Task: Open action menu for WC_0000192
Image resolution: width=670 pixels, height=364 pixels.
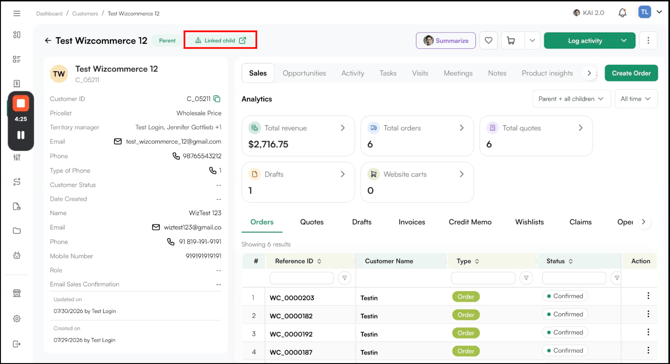Action: coord(648,332)
